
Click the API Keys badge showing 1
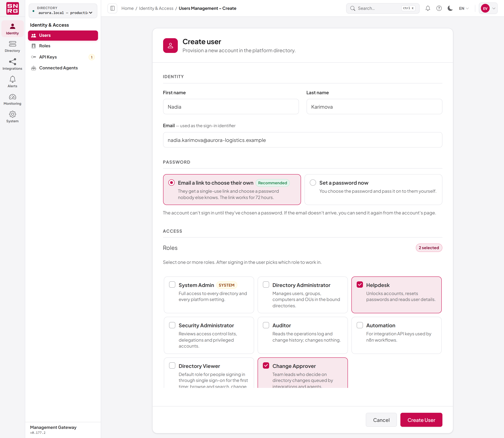92,57
